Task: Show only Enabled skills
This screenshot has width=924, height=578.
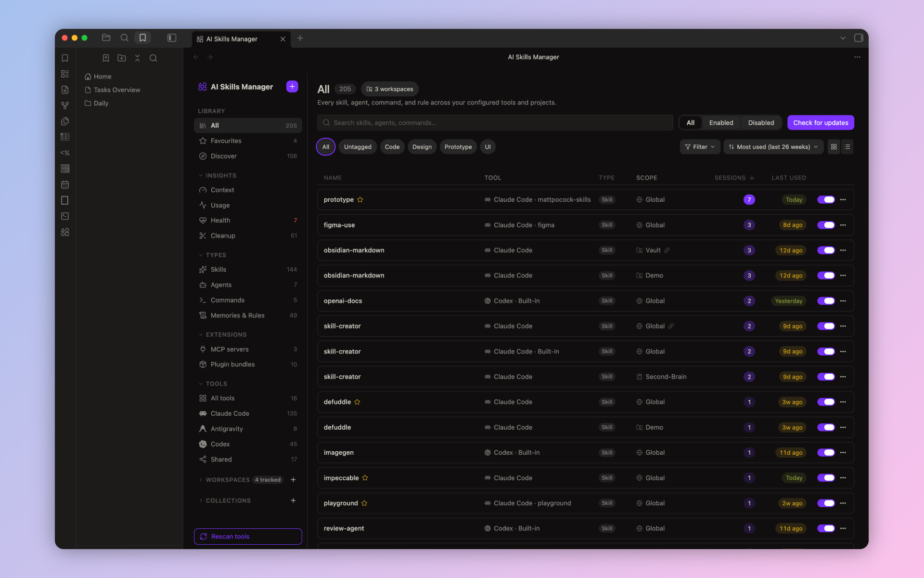Action: tap(721, 123)
